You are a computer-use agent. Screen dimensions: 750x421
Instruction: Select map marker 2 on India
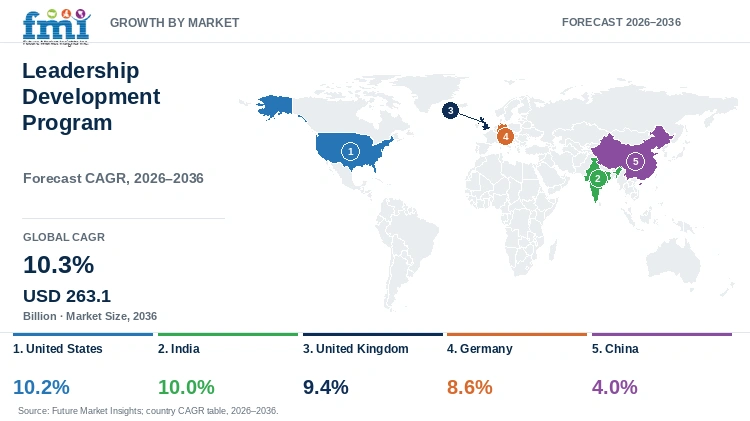[597, 179]
